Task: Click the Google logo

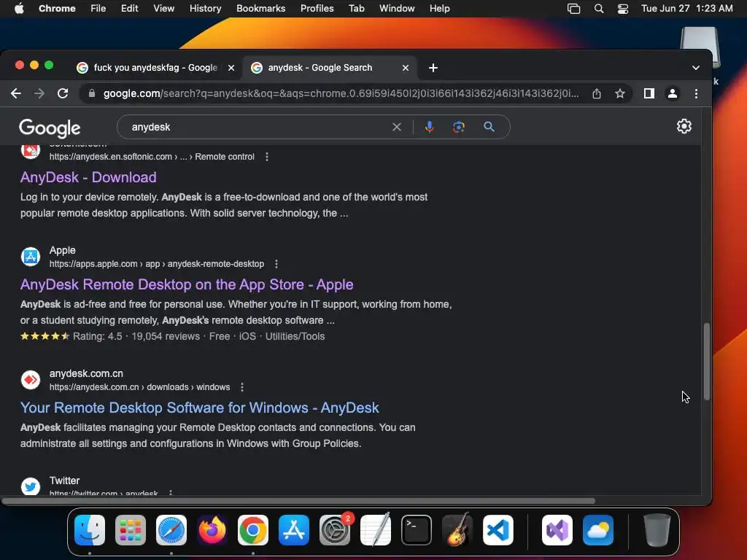Action: point(50,128)
